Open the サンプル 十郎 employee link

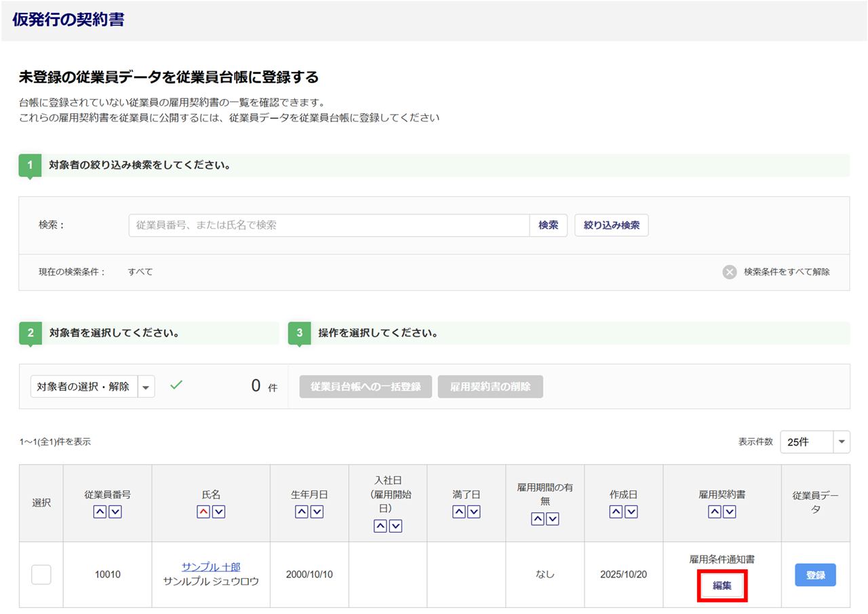point(211,567)
